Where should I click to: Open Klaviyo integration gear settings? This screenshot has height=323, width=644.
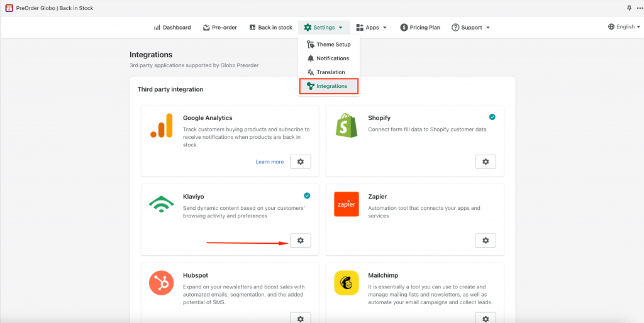click(300, 241)
